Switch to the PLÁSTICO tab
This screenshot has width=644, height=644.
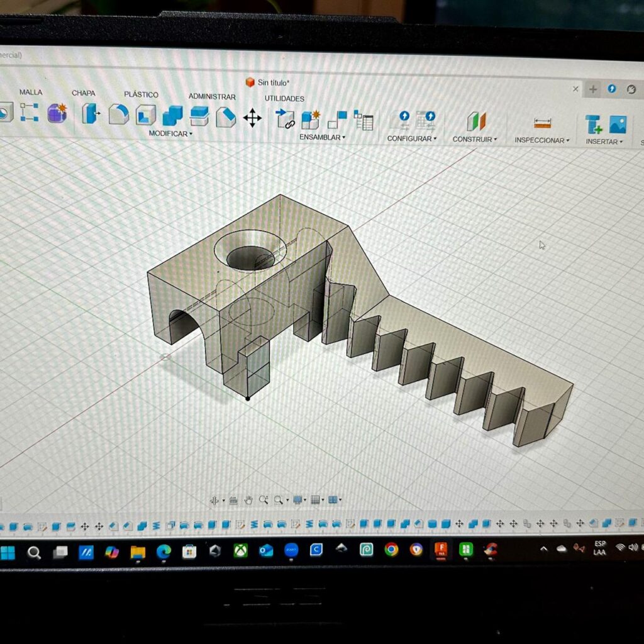click(141, 94)
